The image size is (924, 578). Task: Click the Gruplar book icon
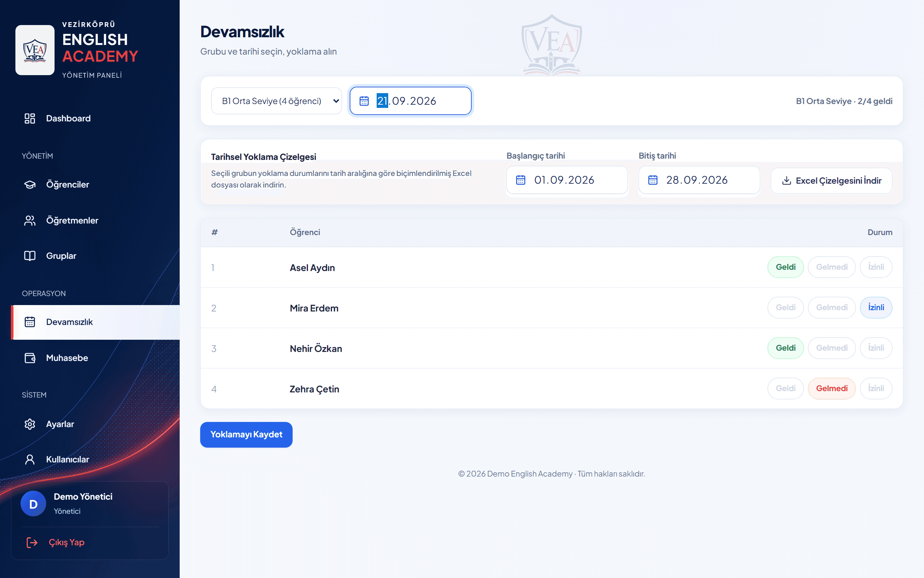click(x=30, y=256)
